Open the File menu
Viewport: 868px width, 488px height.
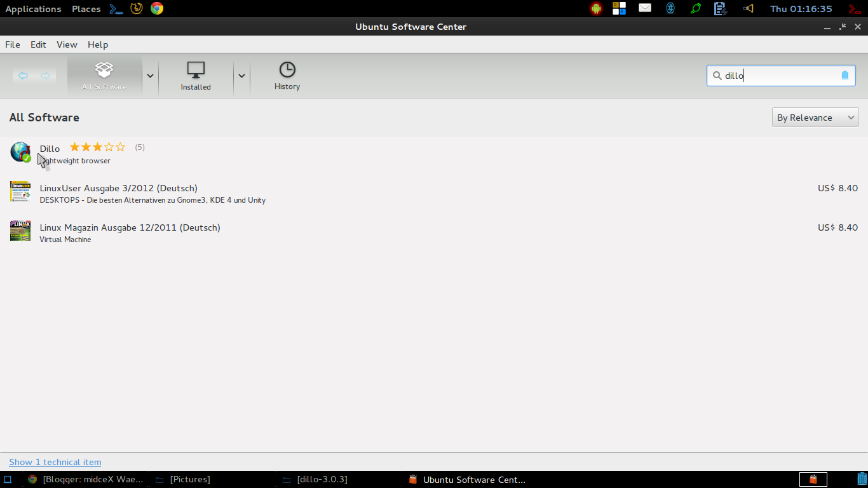point(13,44)
